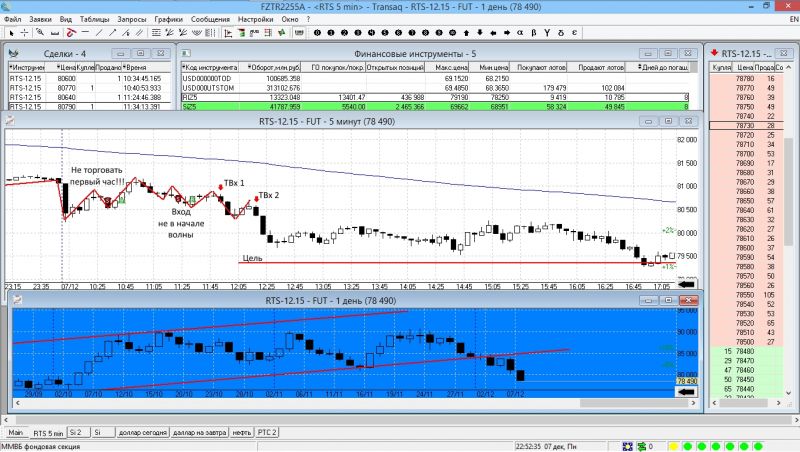Select the Fibonacci arcs tool
800x452 pixels.
196,33
